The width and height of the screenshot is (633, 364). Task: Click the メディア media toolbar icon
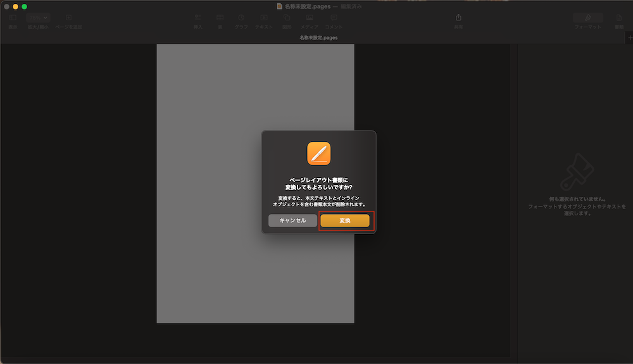pos(310,18)
